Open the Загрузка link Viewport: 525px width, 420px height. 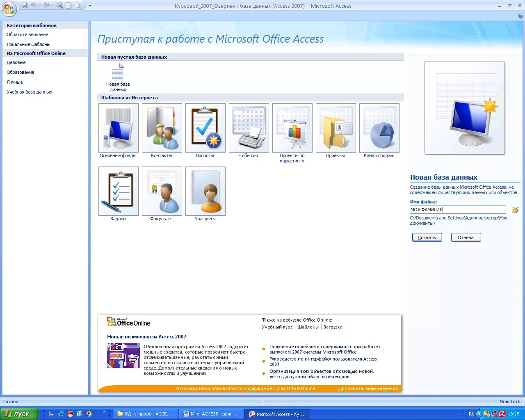[x=333, y=327]
